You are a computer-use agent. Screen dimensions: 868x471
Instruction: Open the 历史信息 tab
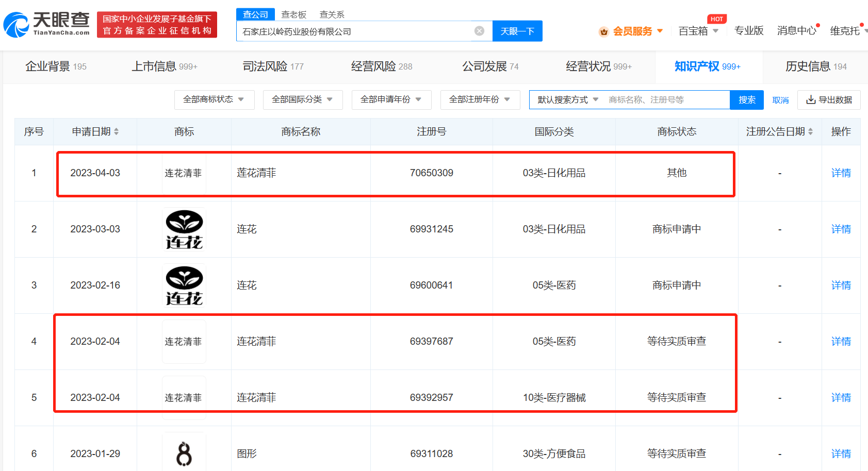816,66
